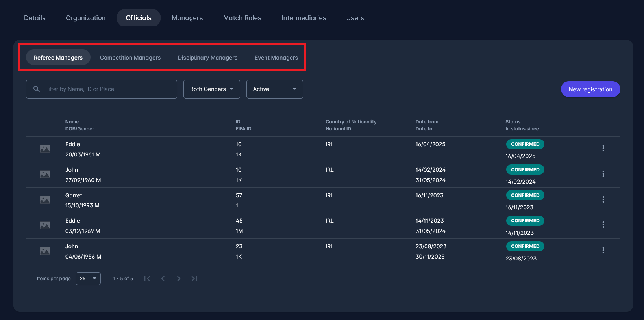Viewport: 644px width, 320px height.
Task: Expand the Both Genders dropdown
Action: click(x=211, y=89)
